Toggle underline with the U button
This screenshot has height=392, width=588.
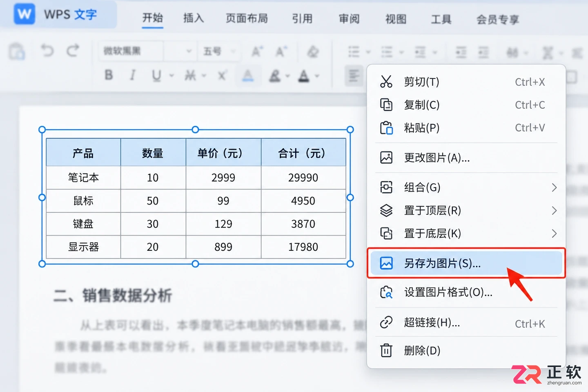click(156, 76)
